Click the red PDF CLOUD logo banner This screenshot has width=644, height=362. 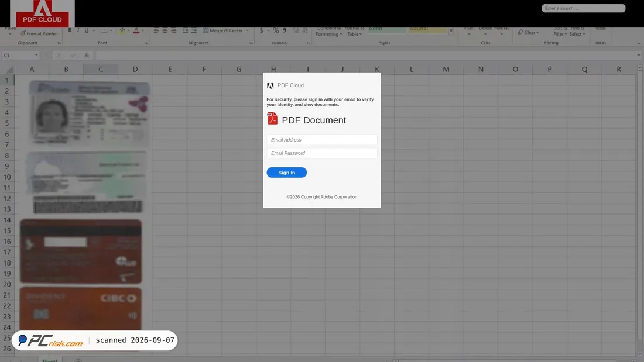42,13
